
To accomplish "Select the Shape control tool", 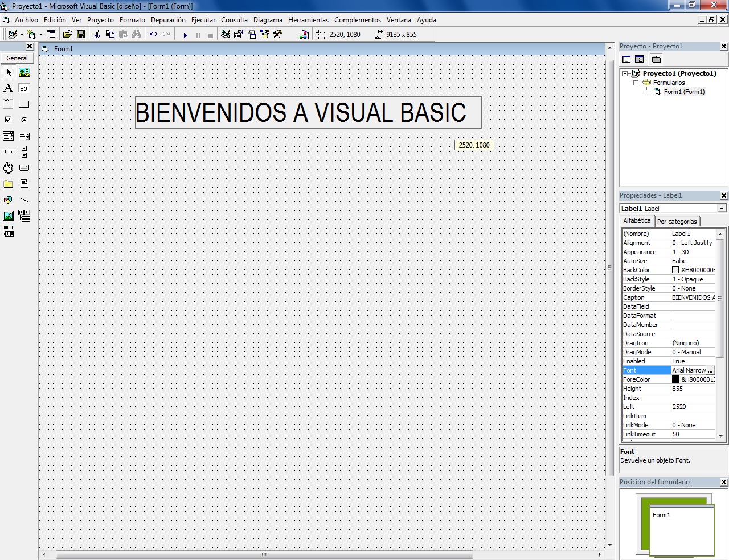I will [x=9, y=200].
